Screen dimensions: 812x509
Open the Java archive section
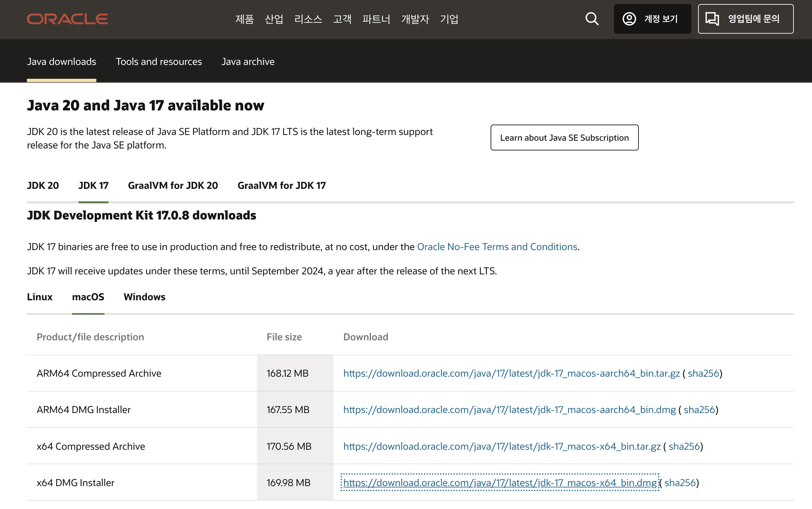pos(248,61)
